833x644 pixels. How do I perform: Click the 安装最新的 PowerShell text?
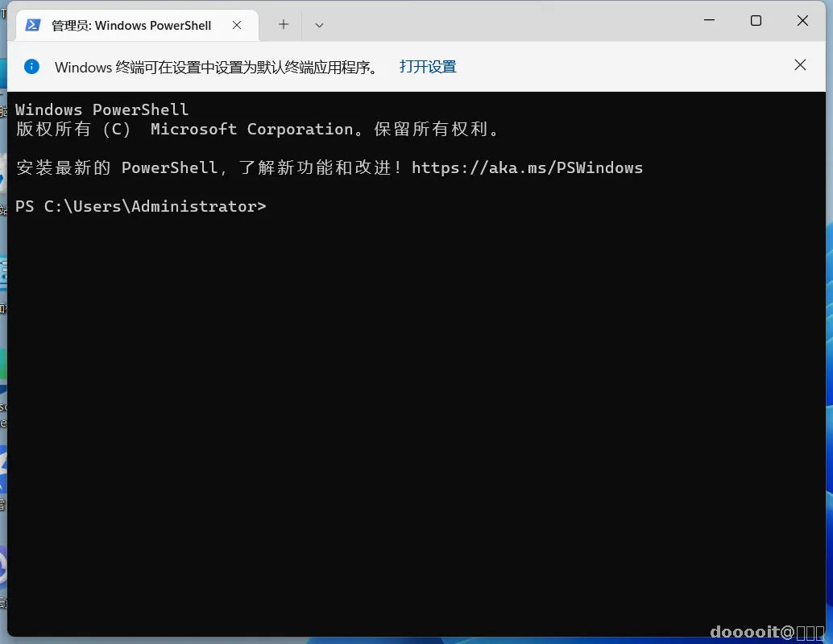[x=117, y=167]
